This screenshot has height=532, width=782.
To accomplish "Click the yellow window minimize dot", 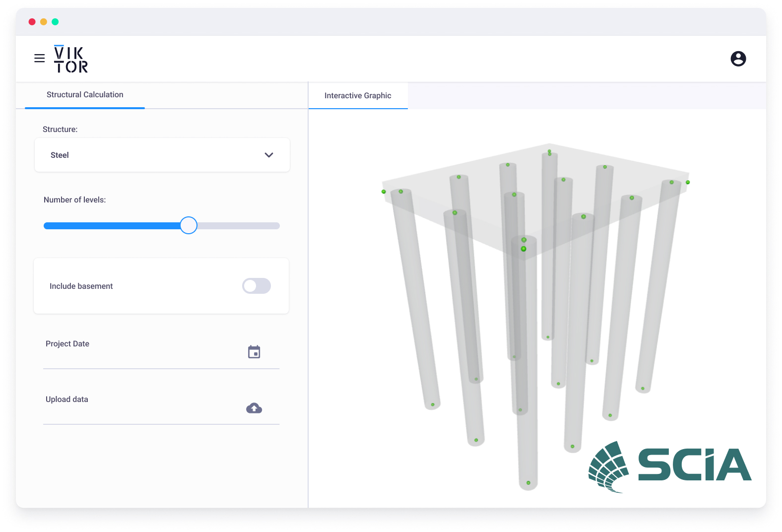I will 44,22.
